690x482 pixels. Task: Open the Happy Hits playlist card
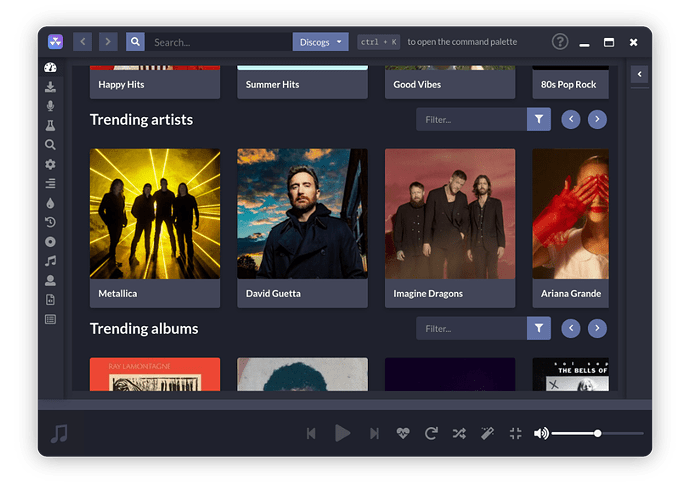coord(155,82)
